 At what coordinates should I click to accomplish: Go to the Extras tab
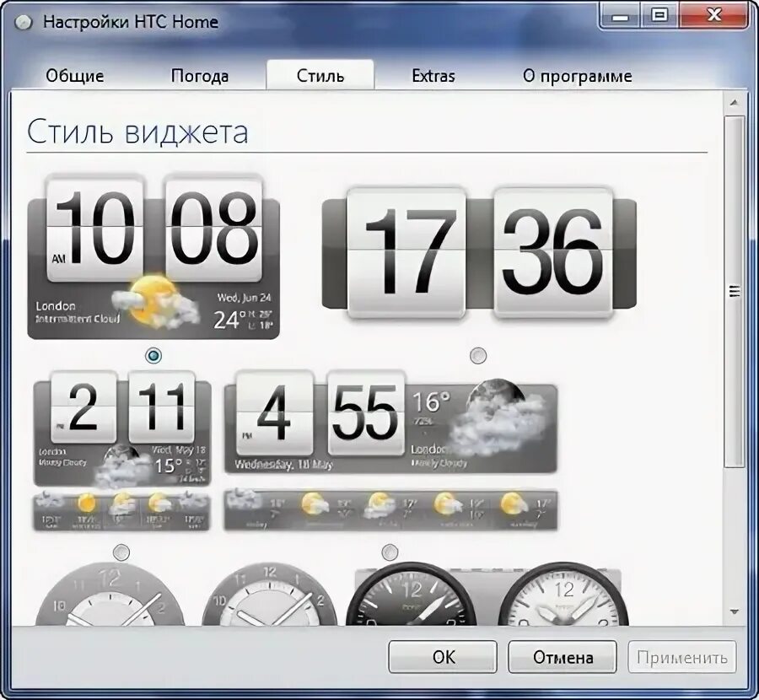432,75
